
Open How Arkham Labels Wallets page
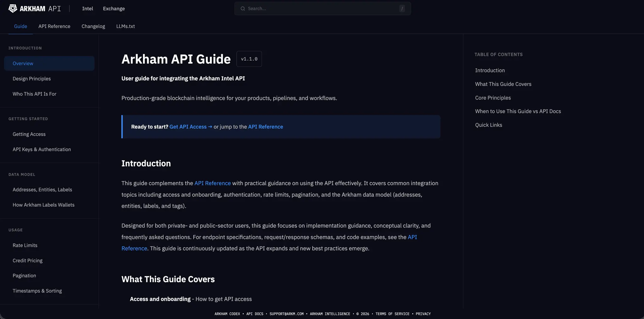point(44,205)
